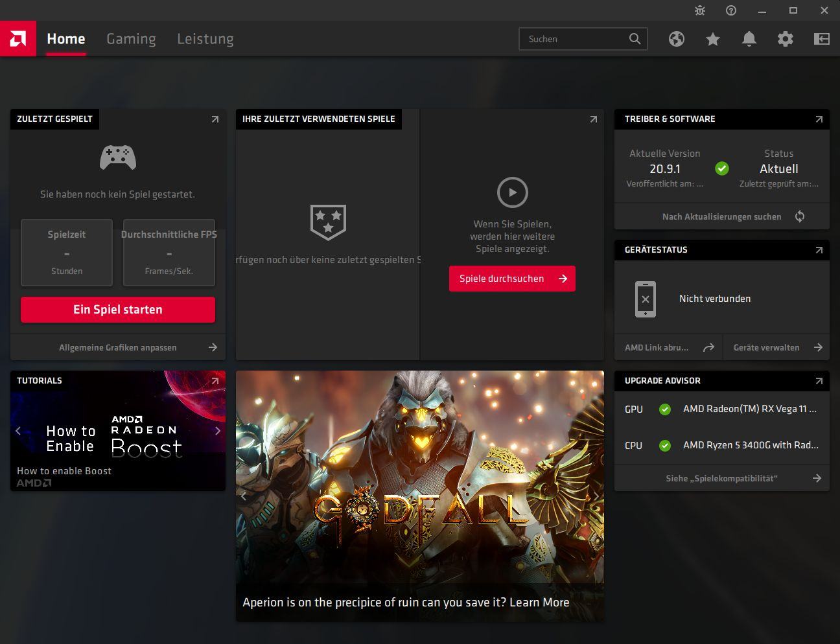Click green check next to GPU
The image size is (840, 644).
pos(665,409)
